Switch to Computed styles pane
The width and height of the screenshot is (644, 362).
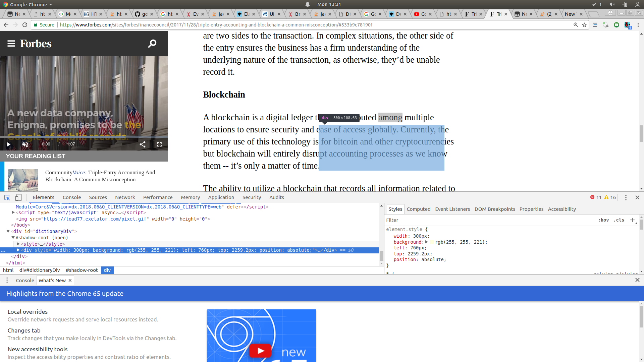(x=418, y=209)
